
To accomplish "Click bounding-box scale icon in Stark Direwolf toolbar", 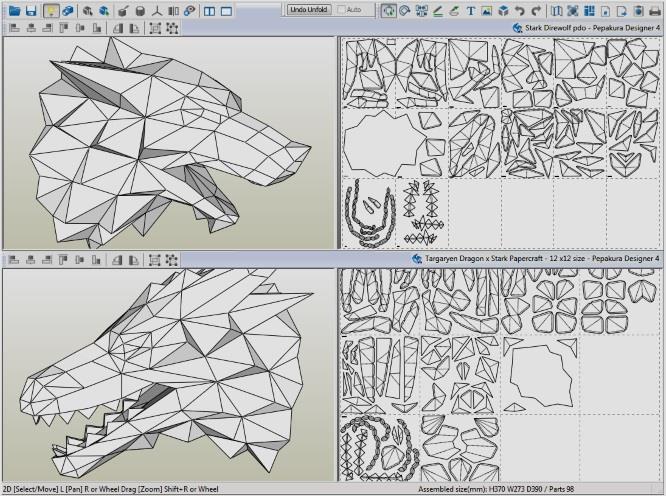I will coord(155,28).
